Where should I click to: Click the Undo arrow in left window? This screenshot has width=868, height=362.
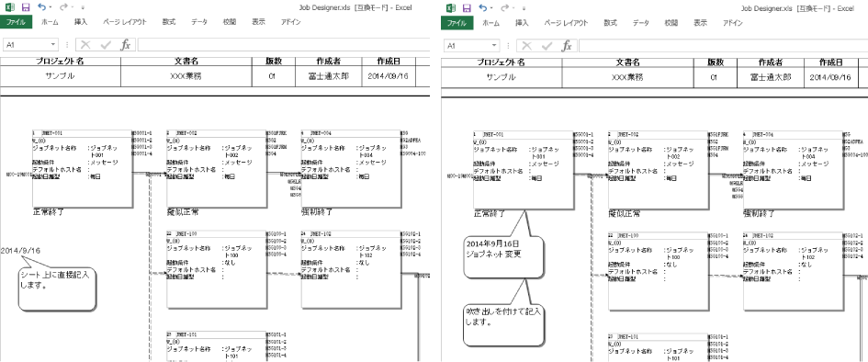[41, 7]
